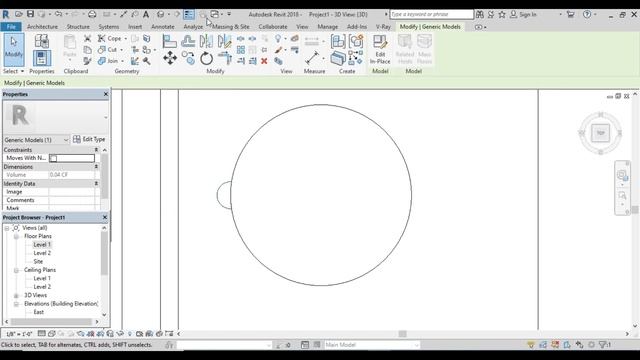Collapse the Identity Data section

click(96, 184)
